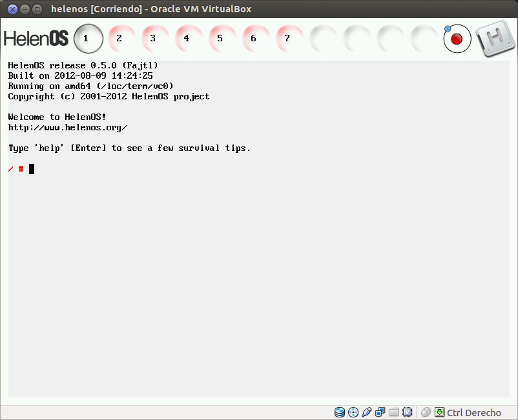The width and height of the screenshot is (518, 420).
Task: Open the network adapters status icon
Action: click(x=380, y=412)
